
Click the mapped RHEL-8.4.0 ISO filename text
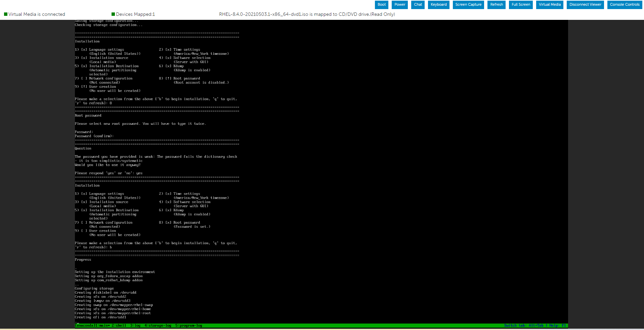262,14
